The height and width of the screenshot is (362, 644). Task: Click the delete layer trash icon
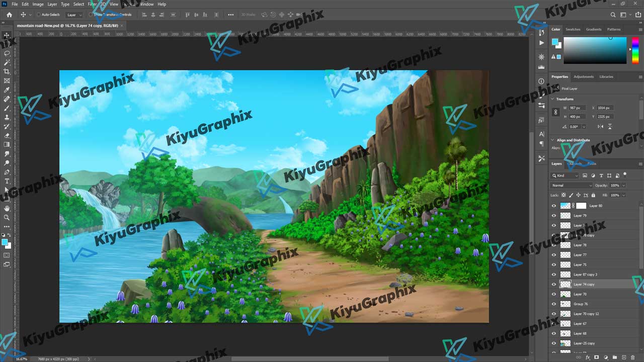[x=632, y=357]
